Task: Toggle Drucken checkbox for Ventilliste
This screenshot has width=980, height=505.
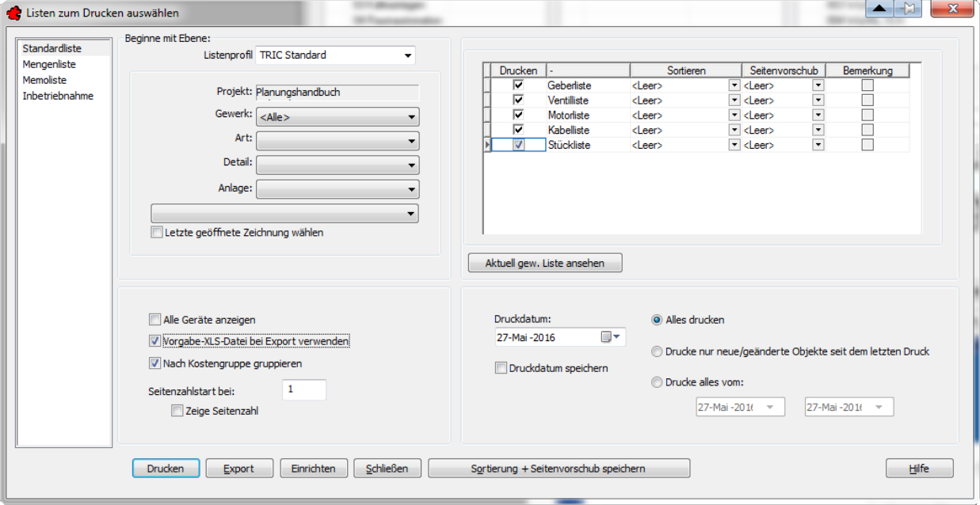Action: (518, 101)
